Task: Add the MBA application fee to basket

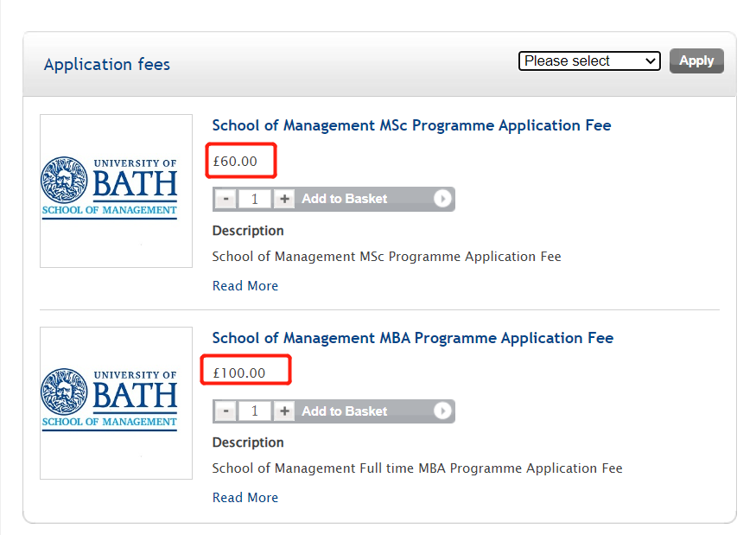Action: click(x=345, y=411)
